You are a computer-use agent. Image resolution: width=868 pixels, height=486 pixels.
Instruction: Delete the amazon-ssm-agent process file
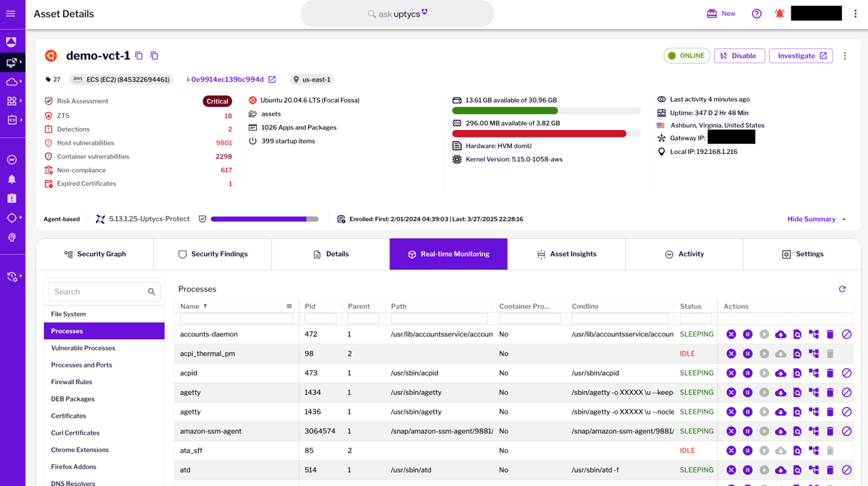[x=830, y=431]
